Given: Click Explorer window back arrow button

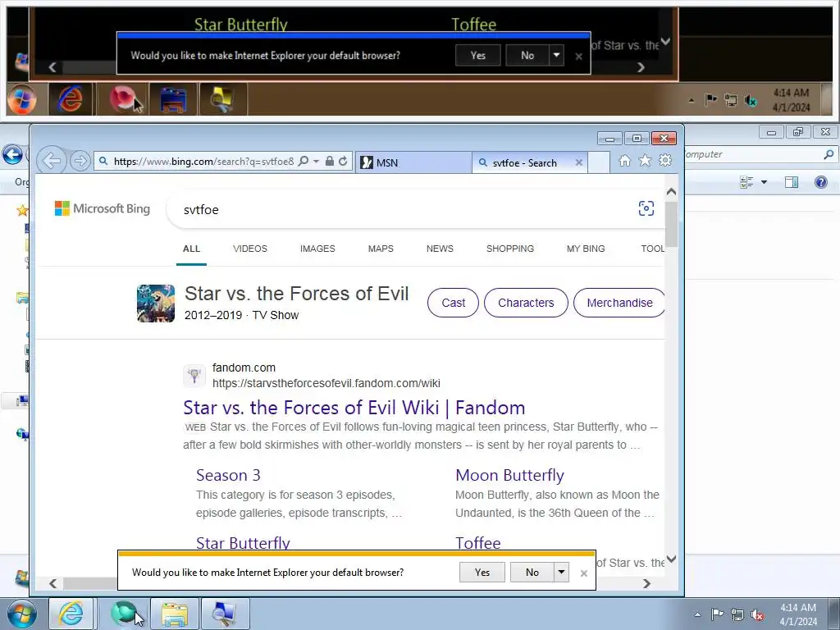Looking at the screenshot, I should pos(12,155).
